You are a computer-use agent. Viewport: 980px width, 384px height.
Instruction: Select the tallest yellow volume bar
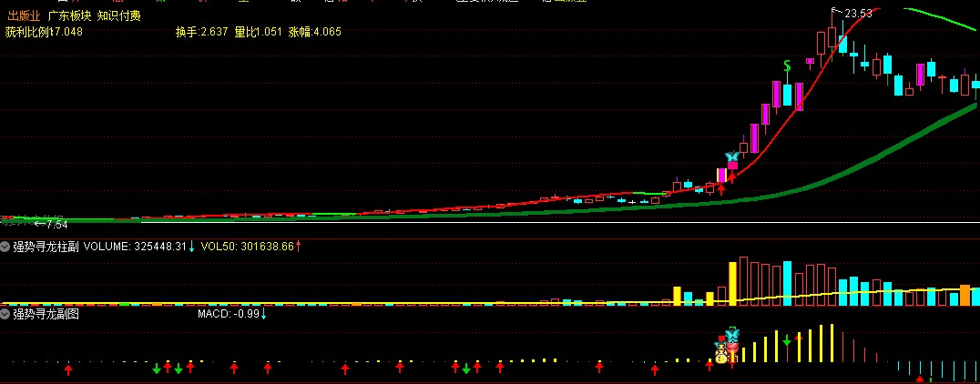[732, 284]
